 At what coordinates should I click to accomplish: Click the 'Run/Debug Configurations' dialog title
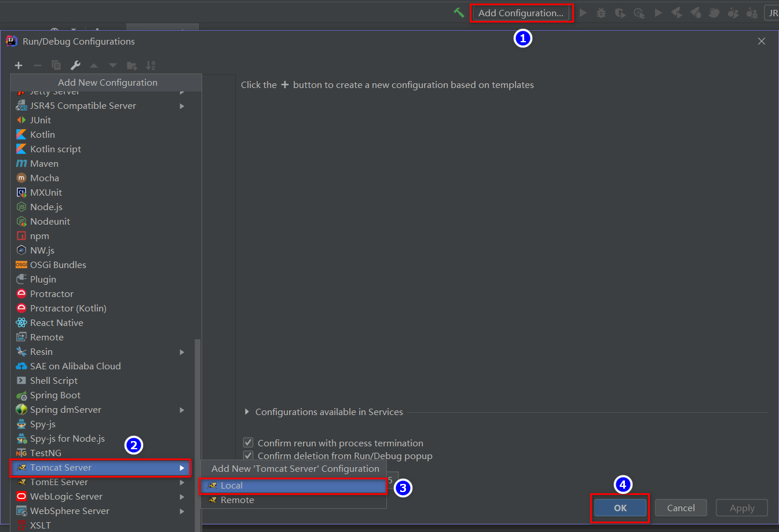click(x=79, y=41)
